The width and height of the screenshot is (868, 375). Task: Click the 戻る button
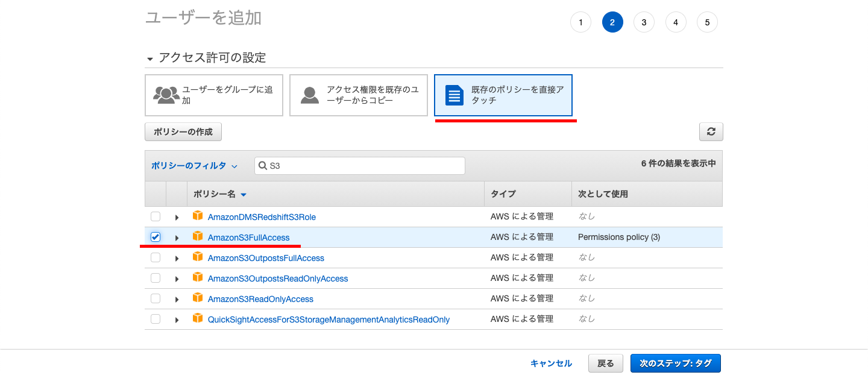click(606, 363)
